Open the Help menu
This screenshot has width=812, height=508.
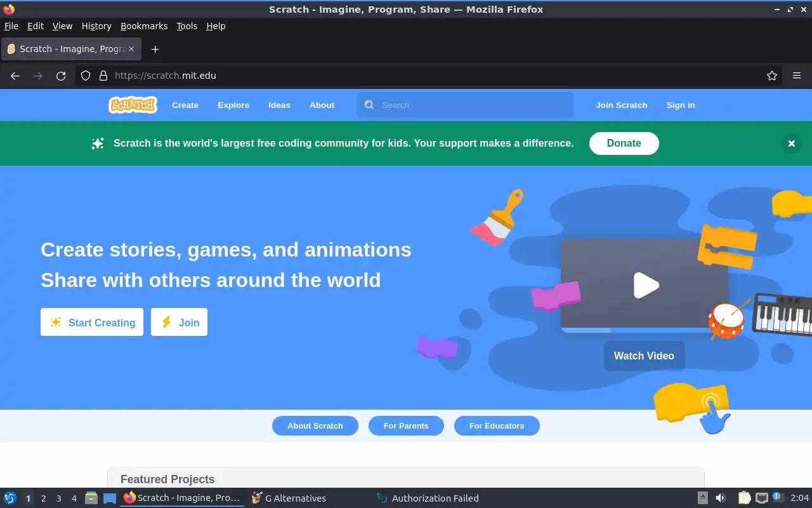coord(216,26)
